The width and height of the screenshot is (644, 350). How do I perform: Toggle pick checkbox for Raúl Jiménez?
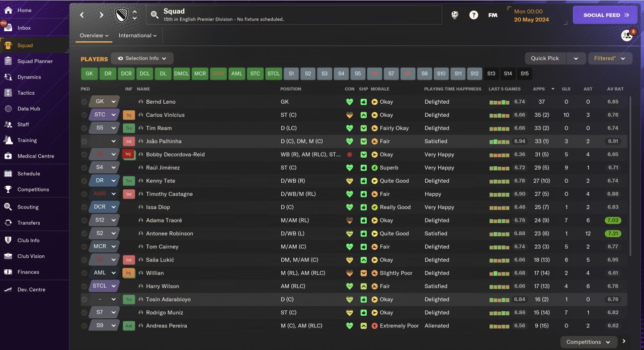(x=84, y=168)
